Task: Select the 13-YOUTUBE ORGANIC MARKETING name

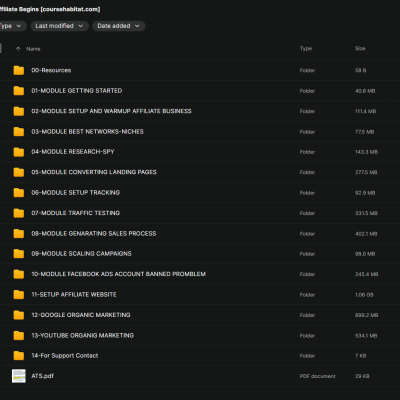Action: coord(83,335)
